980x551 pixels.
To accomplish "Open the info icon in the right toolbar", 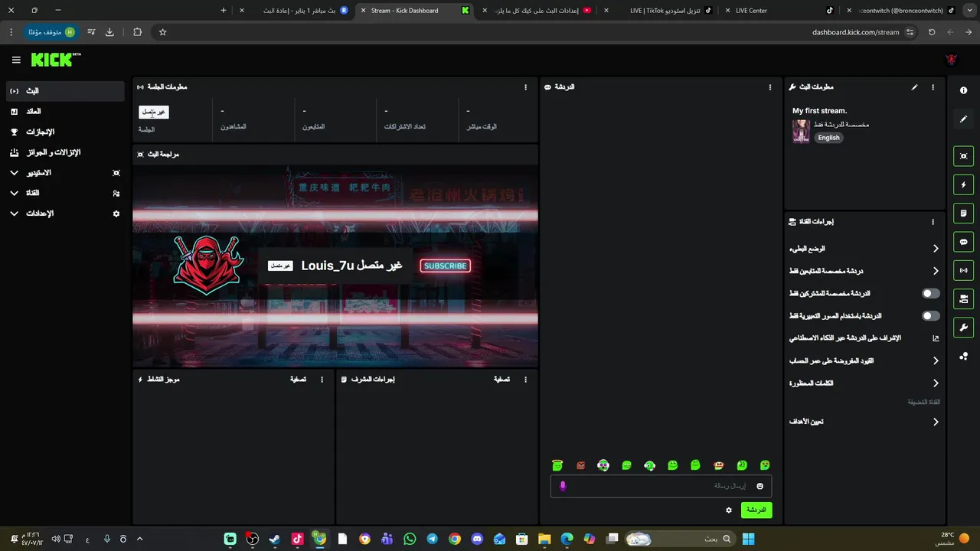I will [x=963, y=90].
